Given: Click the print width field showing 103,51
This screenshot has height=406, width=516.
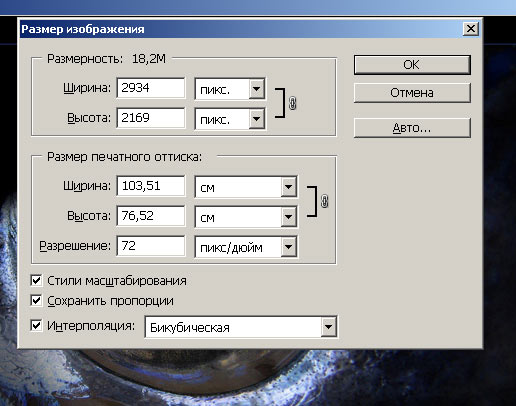Looking at the screenshot, I should click(151, 186).
